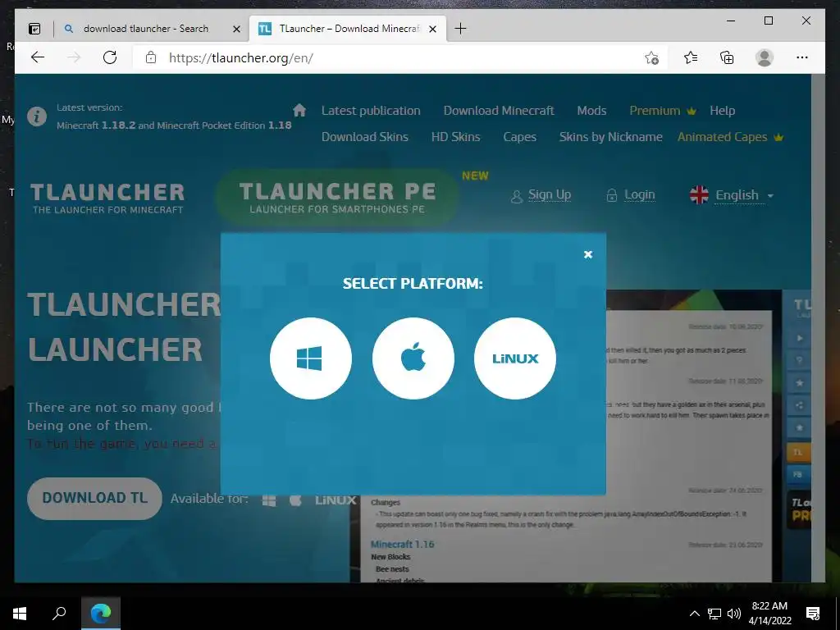Open the Download Skins link
Image resolution: width=840 pixels, height=630 pixels.
click(x=365, y=137)
